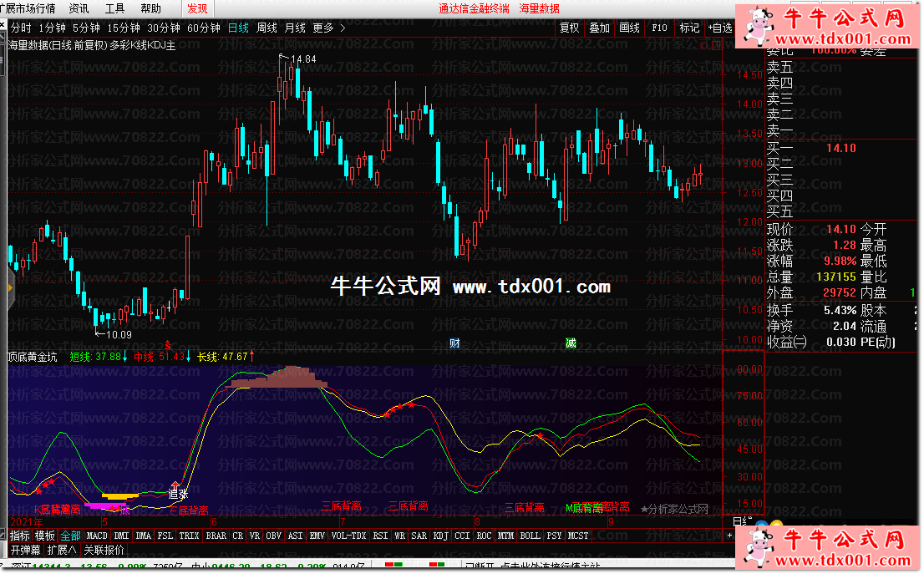
Task: Click the 叠加 overlay button
Action: pos(599,28)
